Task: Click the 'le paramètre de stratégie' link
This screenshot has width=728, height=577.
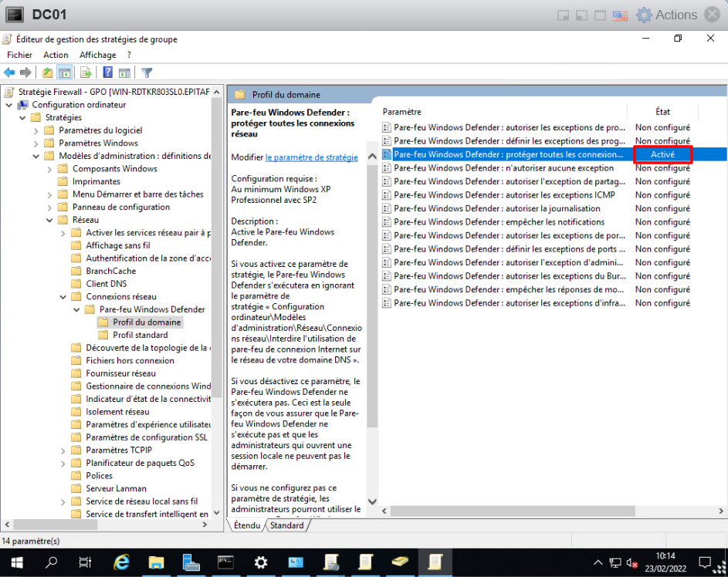Action: tap(311, 157)
